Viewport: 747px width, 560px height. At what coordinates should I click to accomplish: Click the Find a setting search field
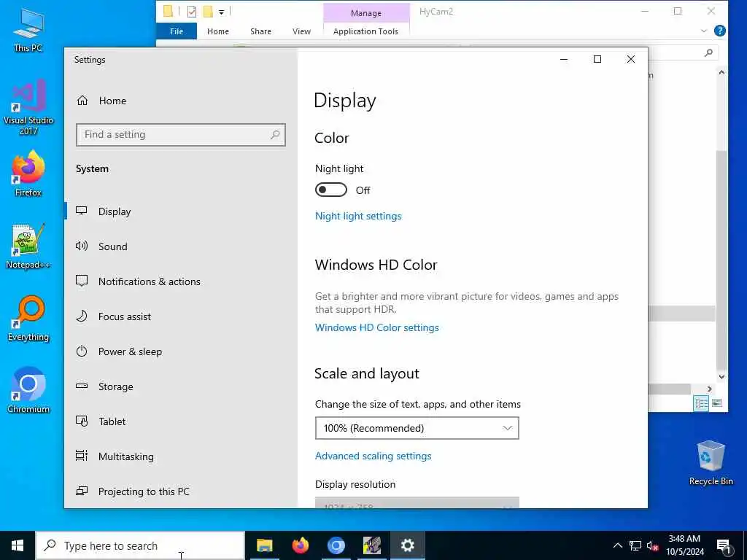(181, 135)
